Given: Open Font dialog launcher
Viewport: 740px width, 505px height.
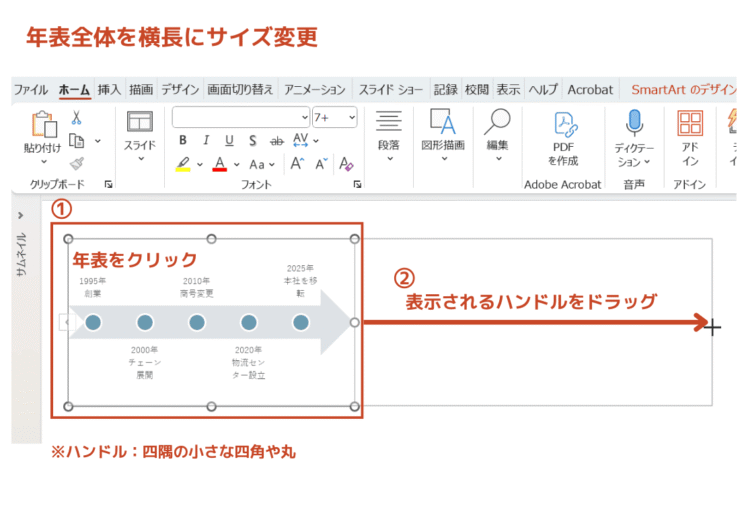Looking at the screenshot, I should click(357, 185).
